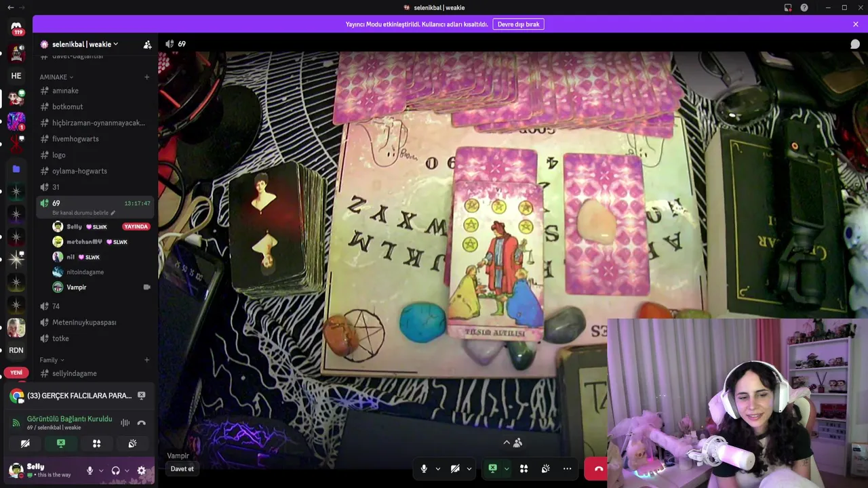The image size is (868, 488).
Task: Click the webcam overlay of streamer
Action: click(x=738, y=403)
